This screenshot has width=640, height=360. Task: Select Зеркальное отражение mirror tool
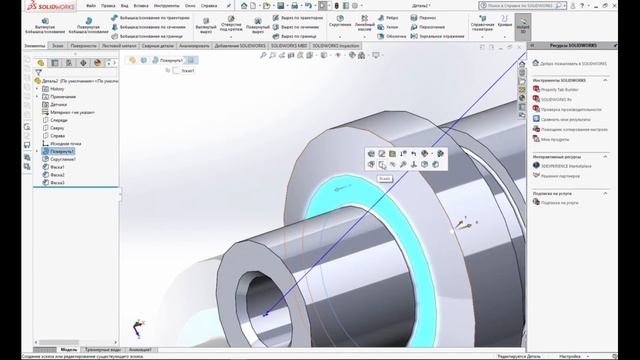tap(437, 36)
